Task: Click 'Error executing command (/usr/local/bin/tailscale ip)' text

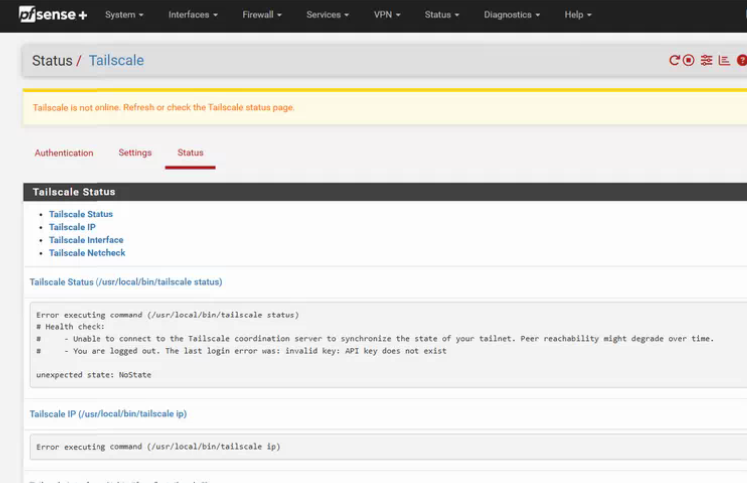Action: [158, 447]
